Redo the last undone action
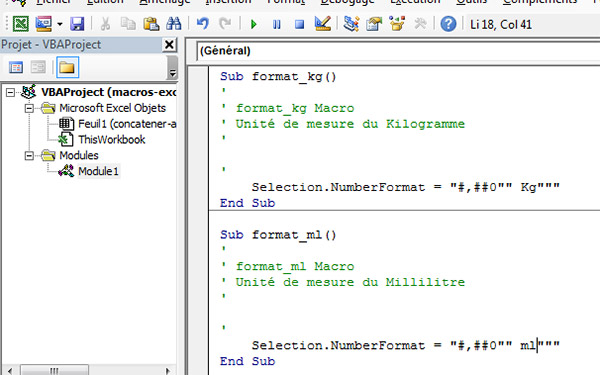600x375 pixels. point(225,24)
